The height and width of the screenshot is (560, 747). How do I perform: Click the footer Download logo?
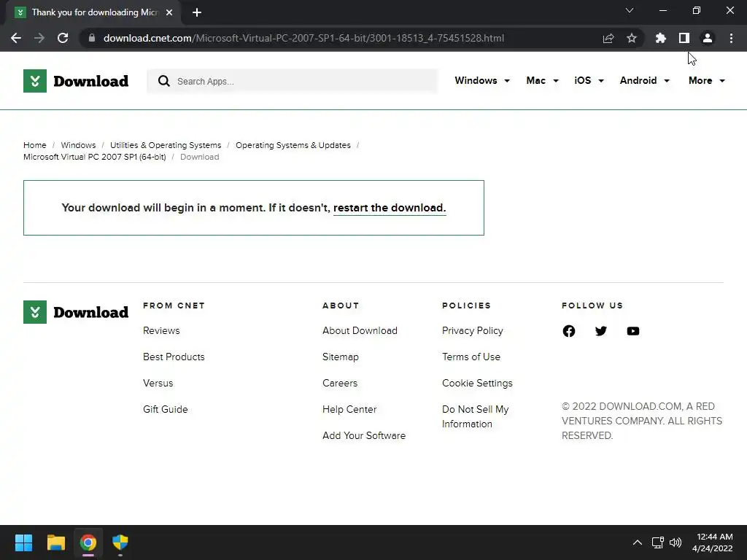(76, 312)
